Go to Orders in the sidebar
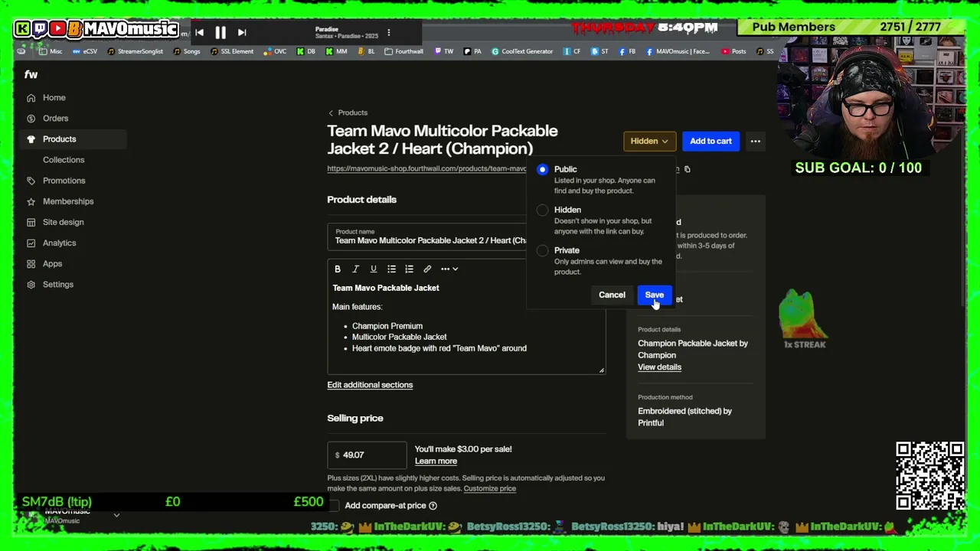The height and width of the screenshot is (551, 980). 55,119
